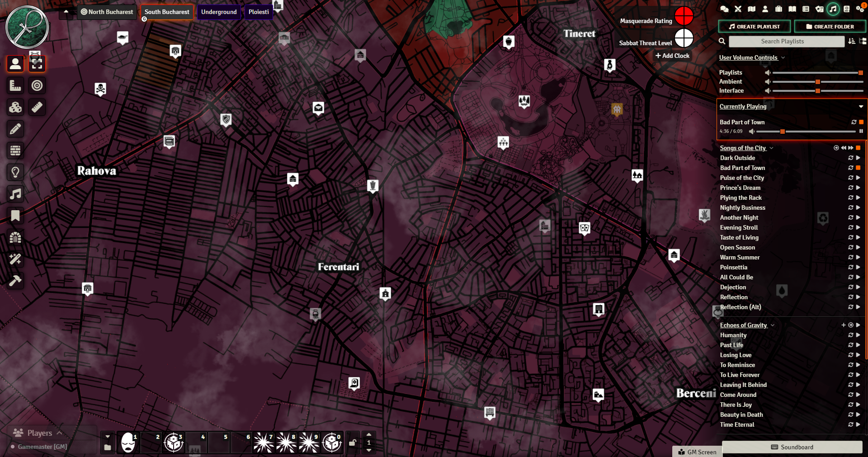868x457 pixels.
Task: Open the Journal book tab
Action: pyautogui.click(x=792, y=9)
